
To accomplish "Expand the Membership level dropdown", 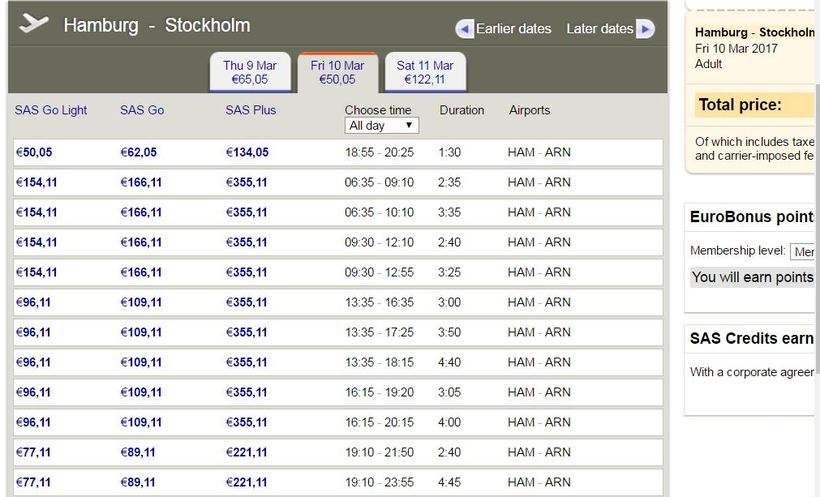I will (x=803, y=252).
